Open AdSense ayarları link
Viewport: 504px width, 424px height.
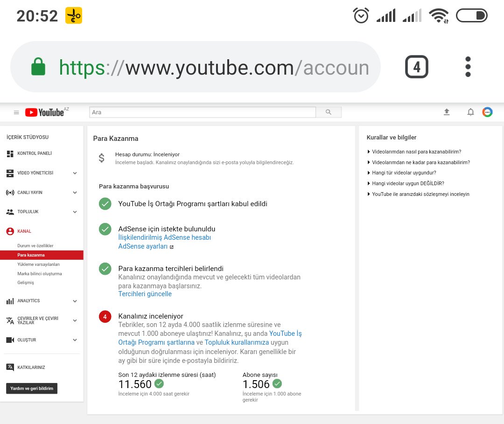tap(143, 246)
